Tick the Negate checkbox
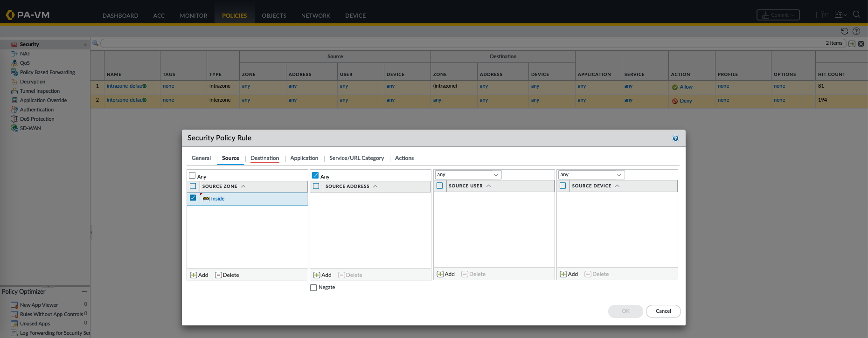 313,288
